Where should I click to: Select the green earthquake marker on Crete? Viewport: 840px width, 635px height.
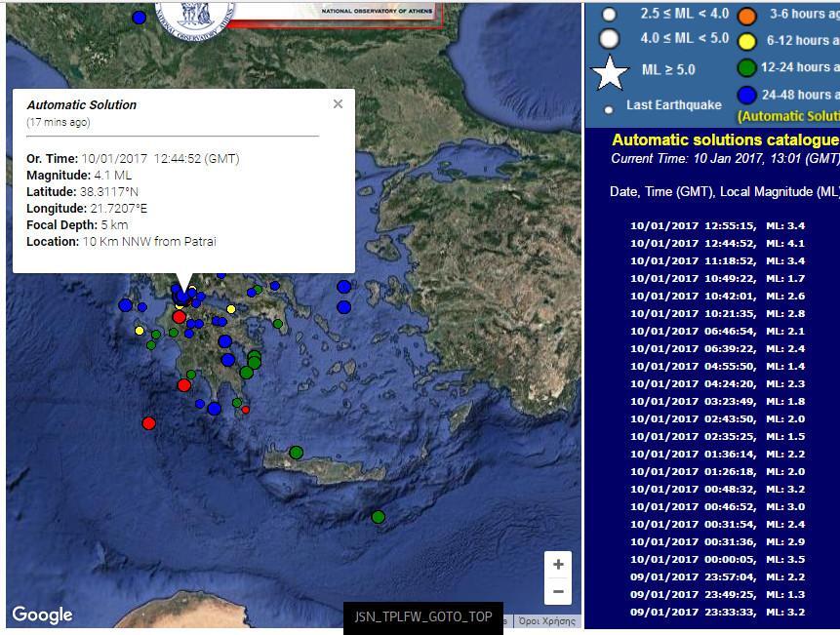[x=296, y=453]
